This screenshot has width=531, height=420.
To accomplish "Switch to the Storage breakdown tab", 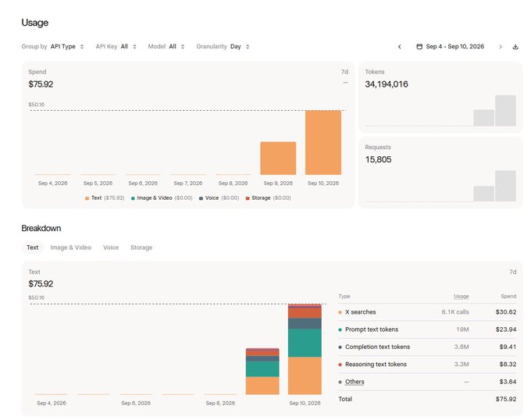I will pos(141,247).
